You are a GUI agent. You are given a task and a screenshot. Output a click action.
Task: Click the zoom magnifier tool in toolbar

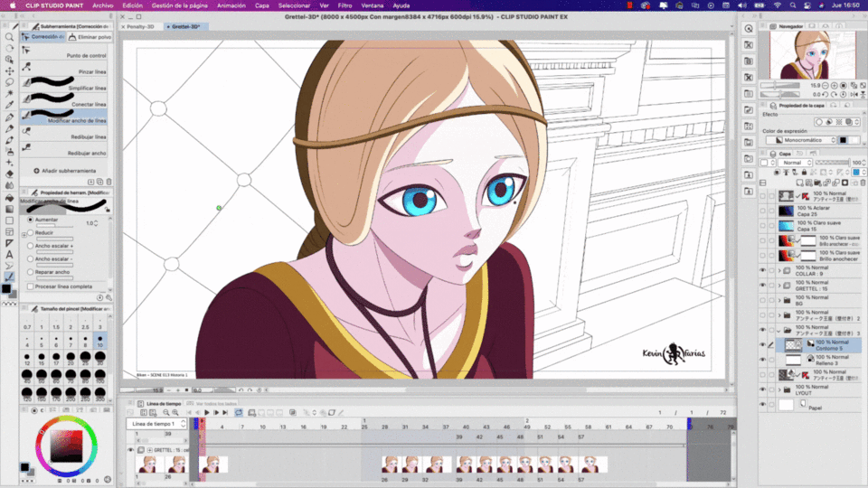click(x=9, y=37)
